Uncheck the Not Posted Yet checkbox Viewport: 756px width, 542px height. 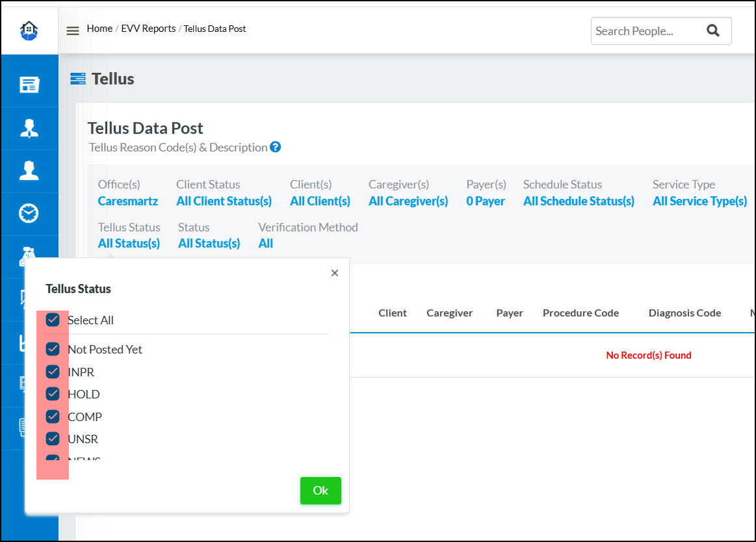[53, 349]
